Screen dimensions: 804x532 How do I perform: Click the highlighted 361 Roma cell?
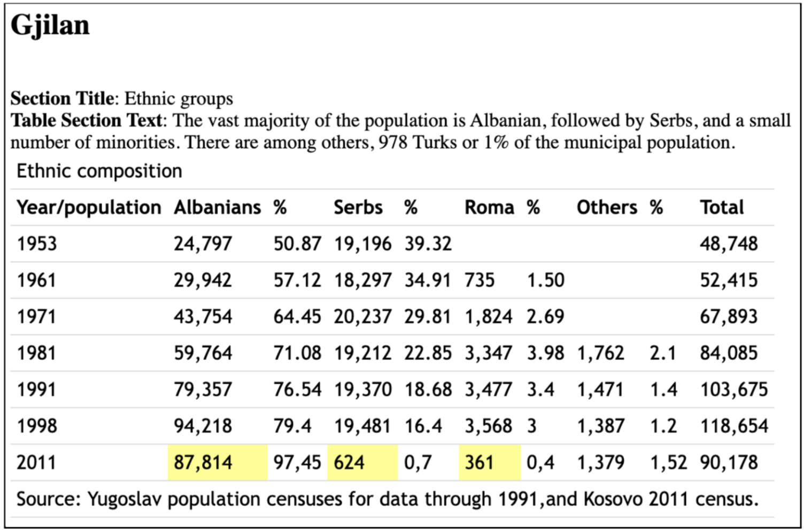click(x=479, y=462)
